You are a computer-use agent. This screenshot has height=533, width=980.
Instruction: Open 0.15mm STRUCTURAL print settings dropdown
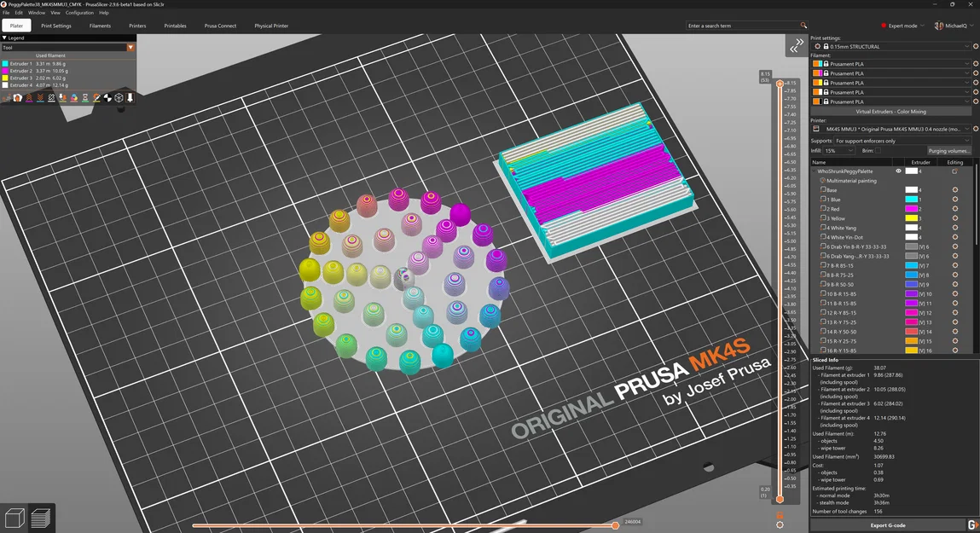coord(891,46)
